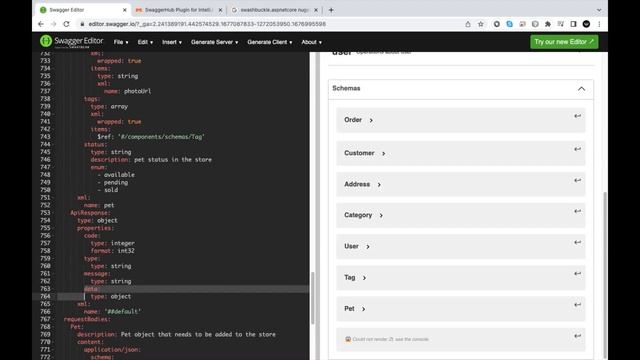The image size is (640, 360).
Task: Open a new browser tab
Action: pos(331,10)
